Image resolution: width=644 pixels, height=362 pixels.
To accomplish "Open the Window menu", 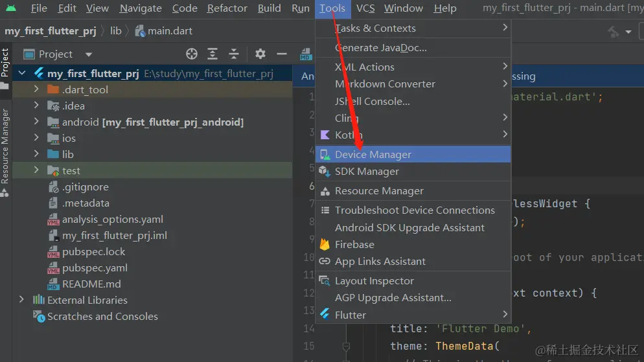I will (x=404, y=8).
